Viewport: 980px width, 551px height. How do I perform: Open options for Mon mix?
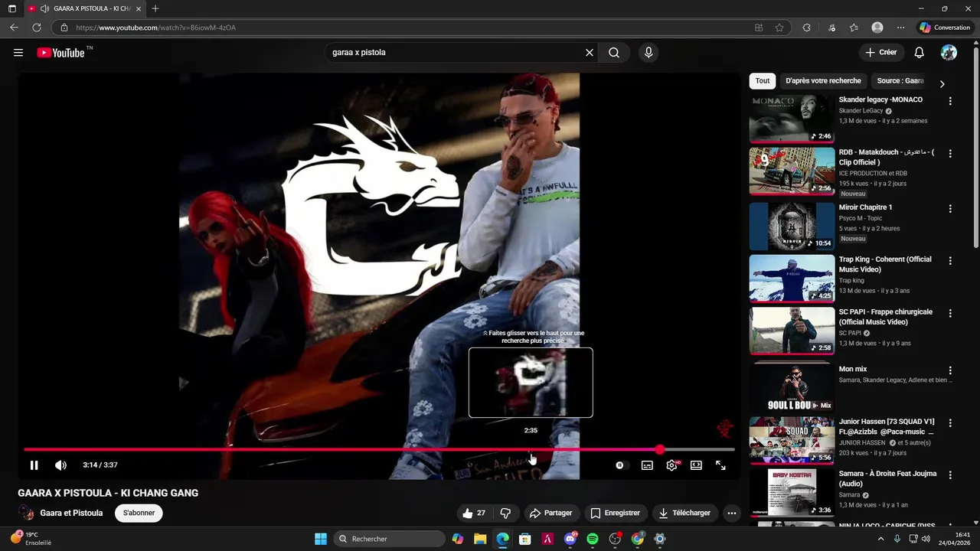point(950,370)
